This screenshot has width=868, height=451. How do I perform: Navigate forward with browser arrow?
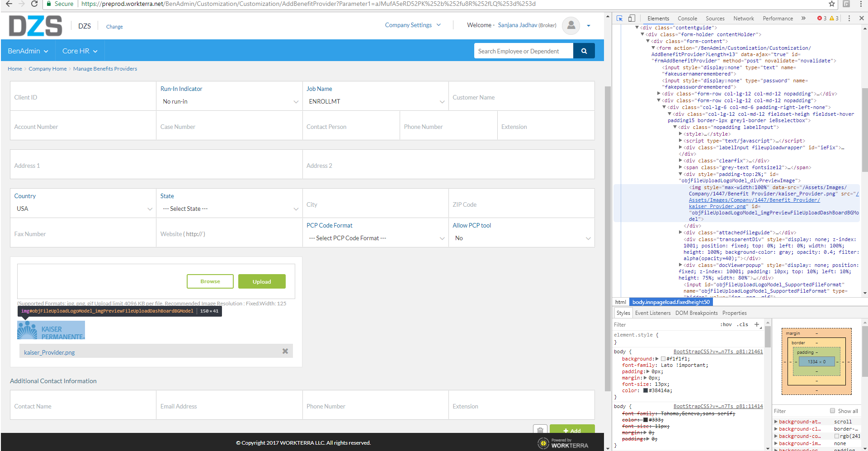click(21, 4)
